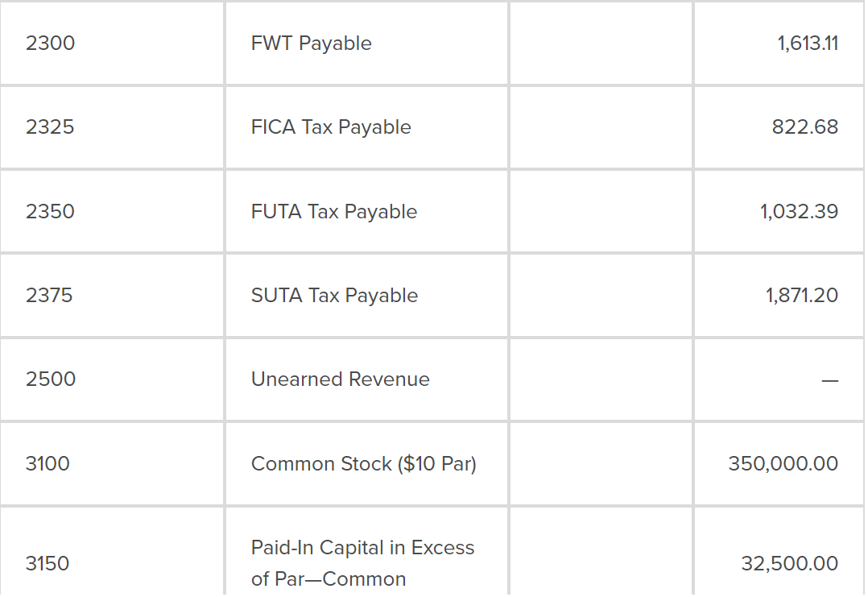Select account number 3100

click(x=48, y=464)
